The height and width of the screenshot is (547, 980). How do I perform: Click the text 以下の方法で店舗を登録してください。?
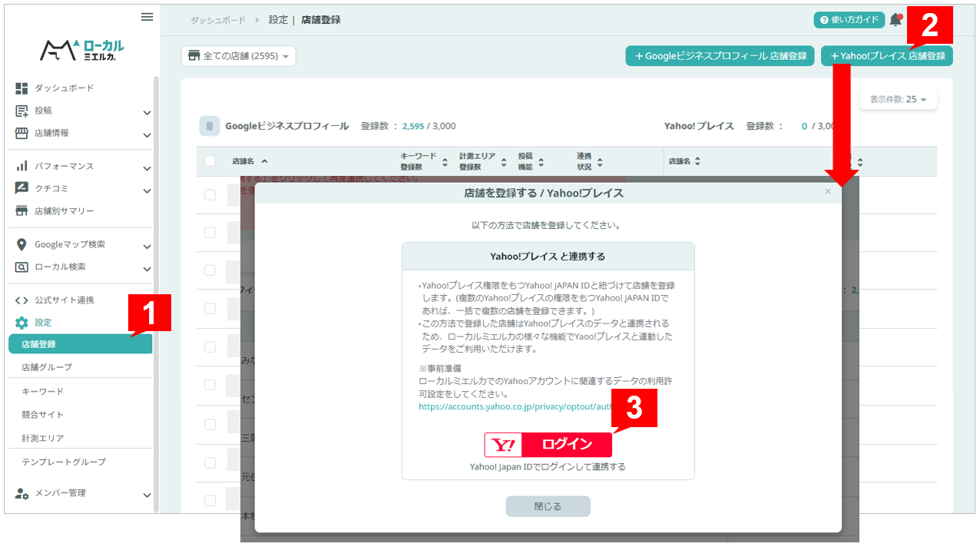(546, 226)
